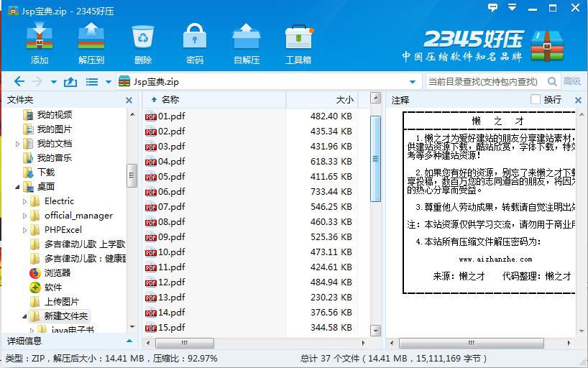Collapse the 新建文件夹 tree node

click(x=24, y=316)
